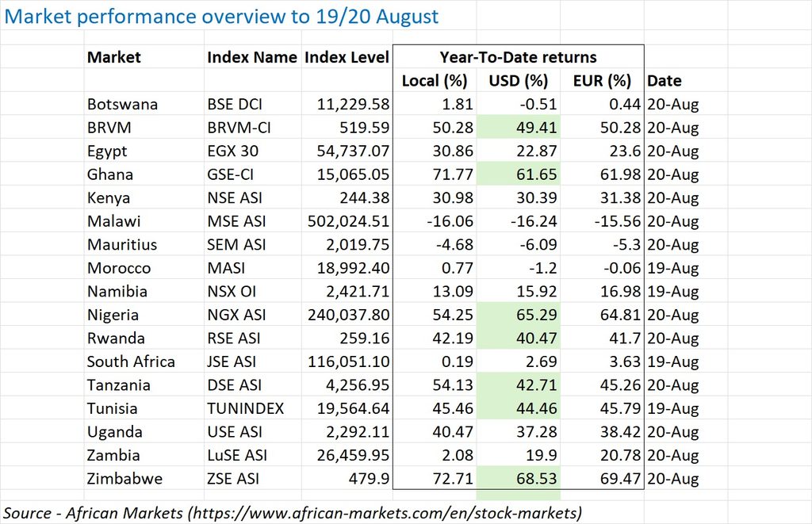Select the 'Ghana' market cell

(x=144, y=174)
